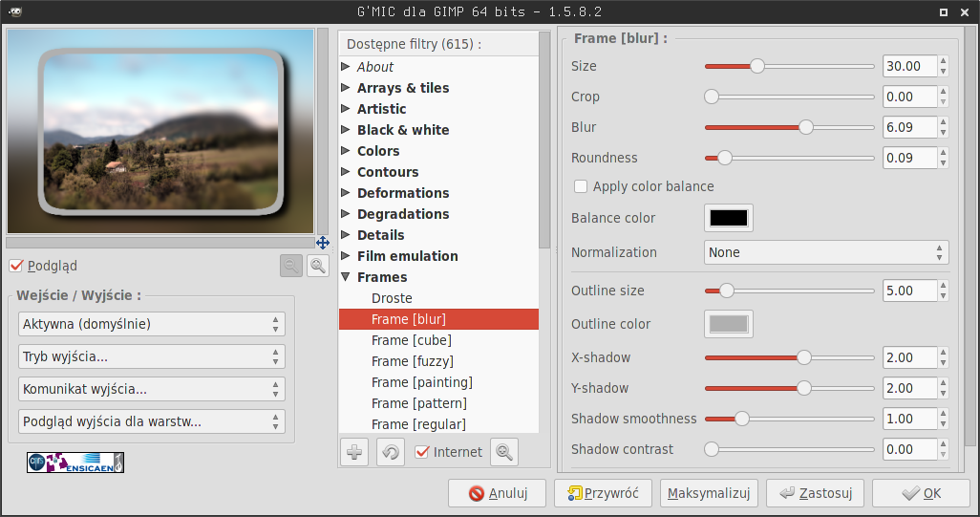This screenshot has height=517, width=980.
Task: Click the Outline size slider
Action: (789, 291)
